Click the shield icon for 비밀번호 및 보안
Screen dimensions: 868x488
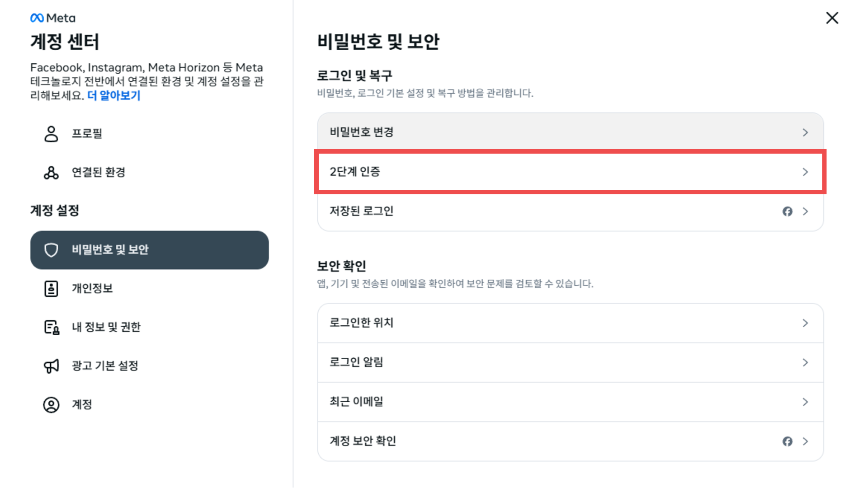(51, 250)
